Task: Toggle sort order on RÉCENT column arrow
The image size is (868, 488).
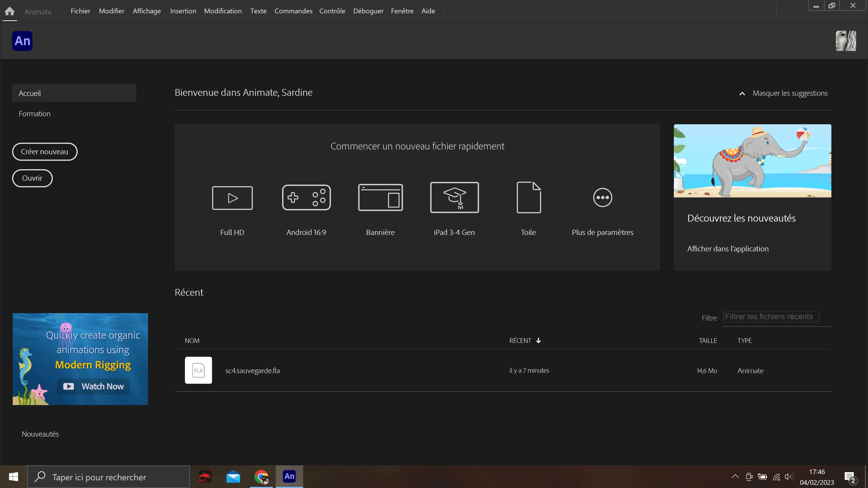Action: pyautogui.click(x=538, y=340)
